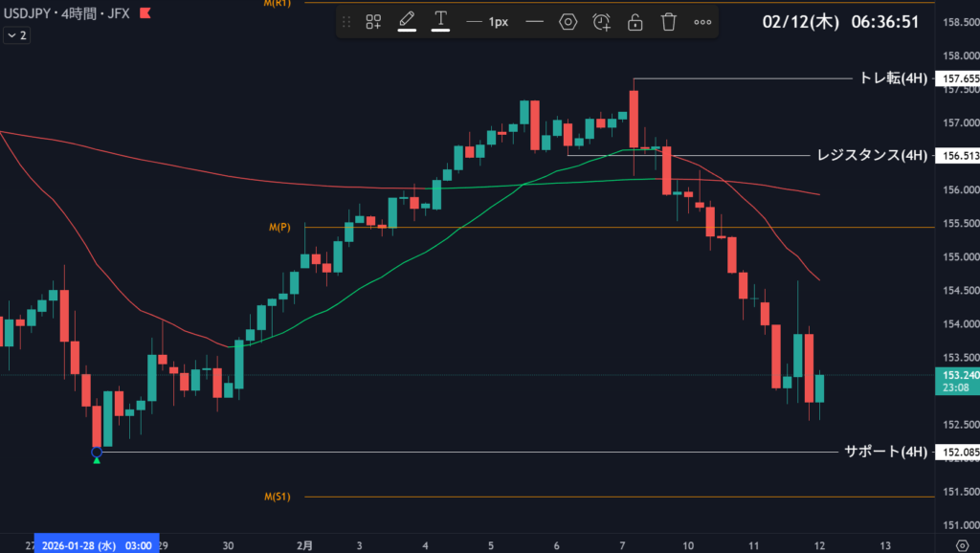Click the red flag icon beside JFX
980x553 pixels.
pyautogui.click(x=145, y=13)
